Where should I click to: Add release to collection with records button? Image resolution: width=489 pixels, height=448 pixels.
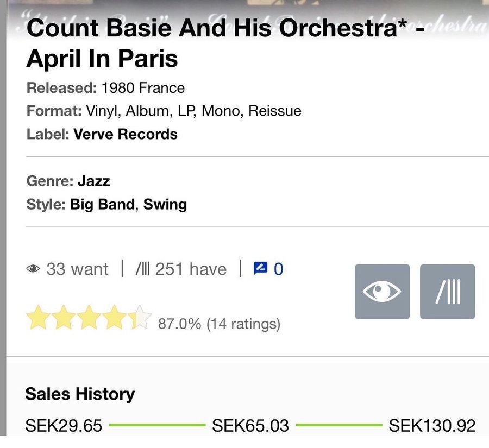(448, 292)
